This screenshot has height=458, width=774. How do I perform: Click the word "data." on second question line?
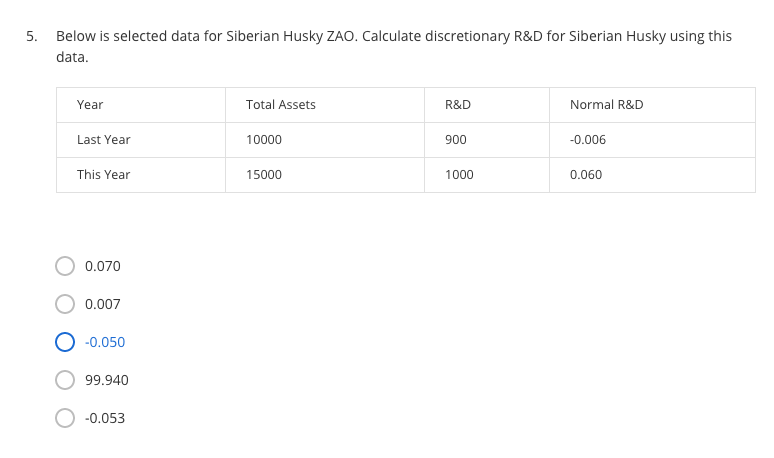pos(72,57)
